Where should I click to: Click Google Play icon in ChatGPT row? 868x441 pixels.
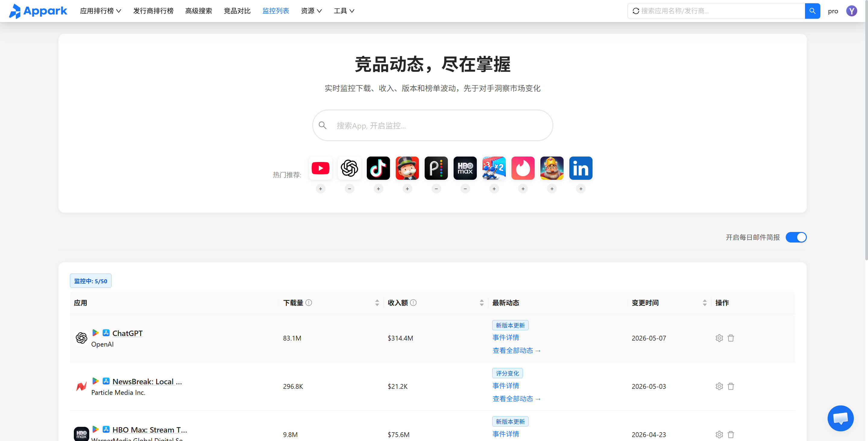tap(95, 333)
